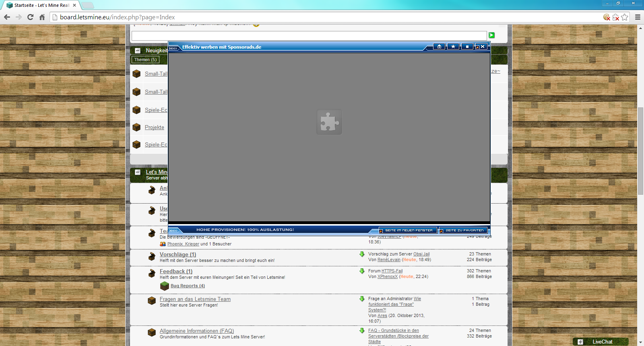Click the home icon in the Sponsorads popup
This screenshot has height=346, width=644.
pos(439,47)
